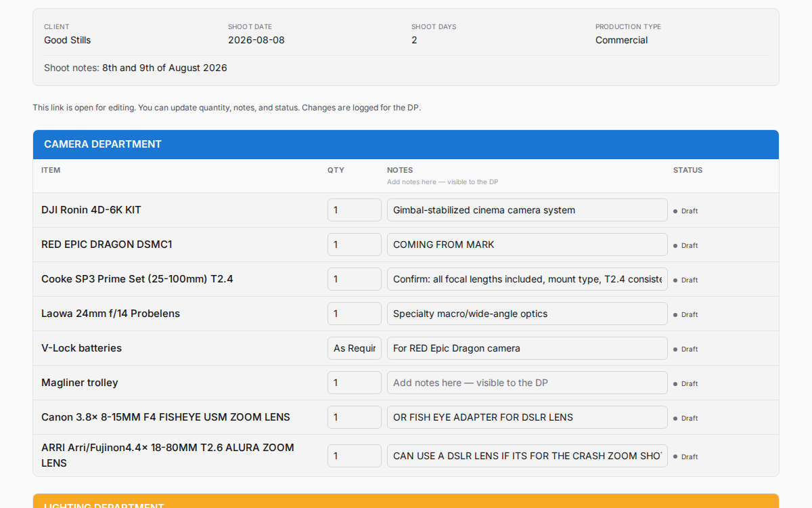Click the NOTES column header

pyautogui.click(x=400, y=170)
